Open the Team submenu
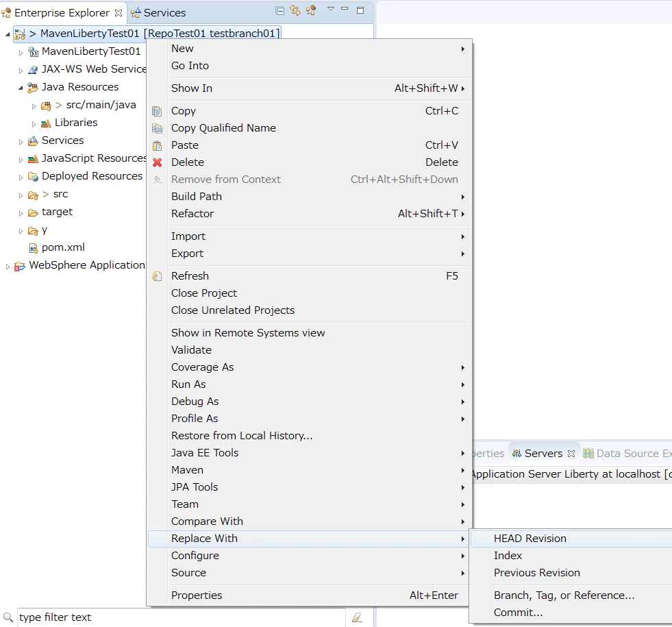The image size is (672, 627). (309, 504)
